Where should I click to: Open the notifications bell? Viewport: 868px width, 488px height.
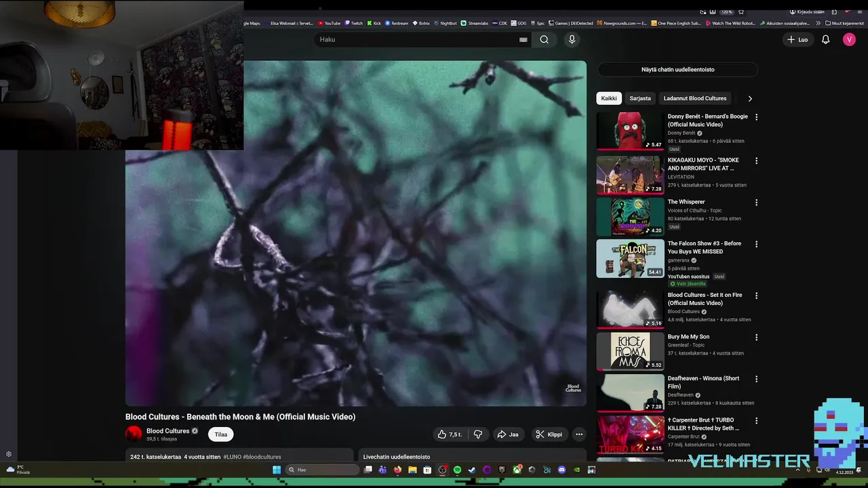(x=825, y=39)
